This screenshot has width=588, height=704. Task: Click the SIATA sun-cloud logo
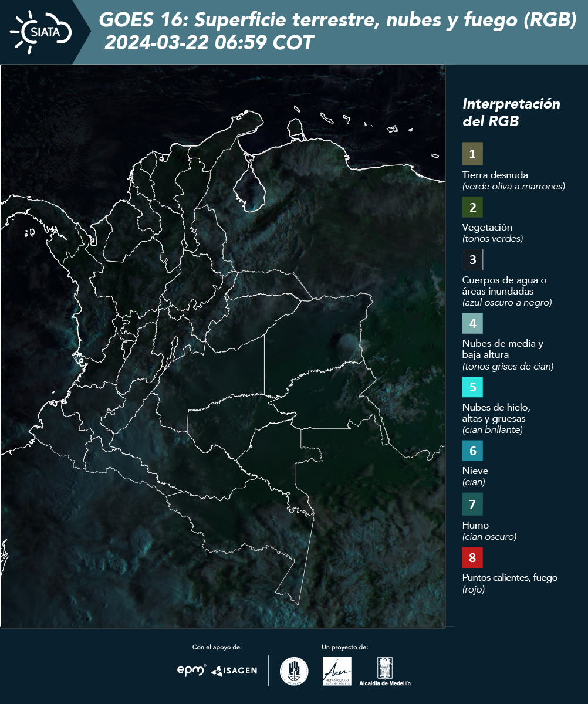coord(40,32)
